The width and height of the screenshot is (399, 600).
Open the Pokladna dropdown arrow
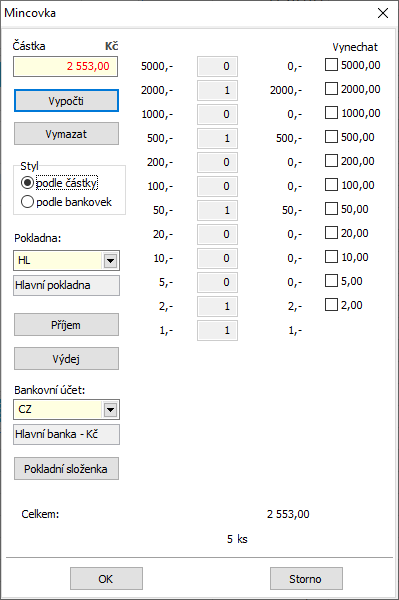111,261
